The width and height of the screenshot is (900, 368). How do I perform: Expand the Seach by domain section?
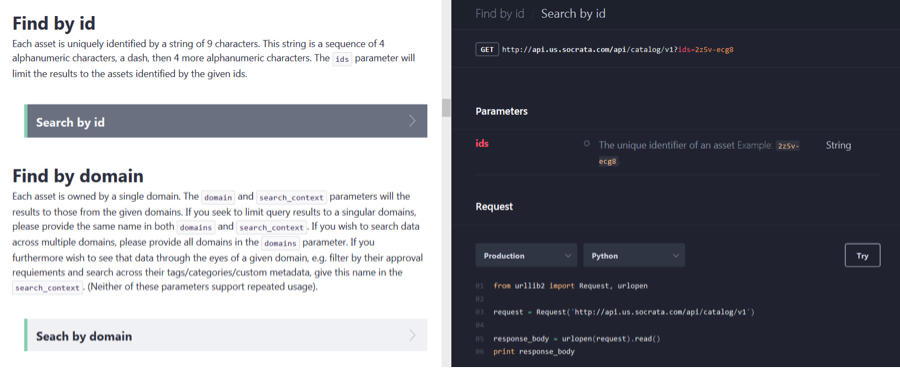[x=226, y=335]
